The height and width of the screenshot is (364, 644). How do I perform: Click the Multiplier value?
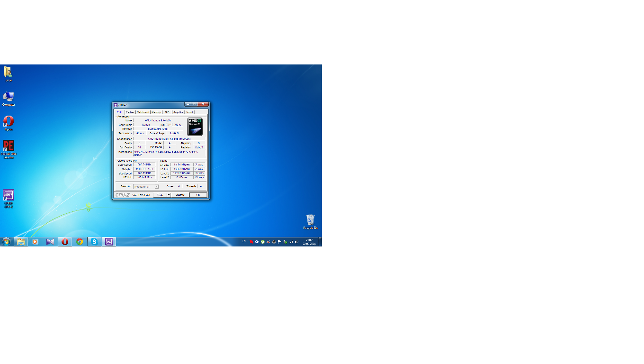coord(144,169)
